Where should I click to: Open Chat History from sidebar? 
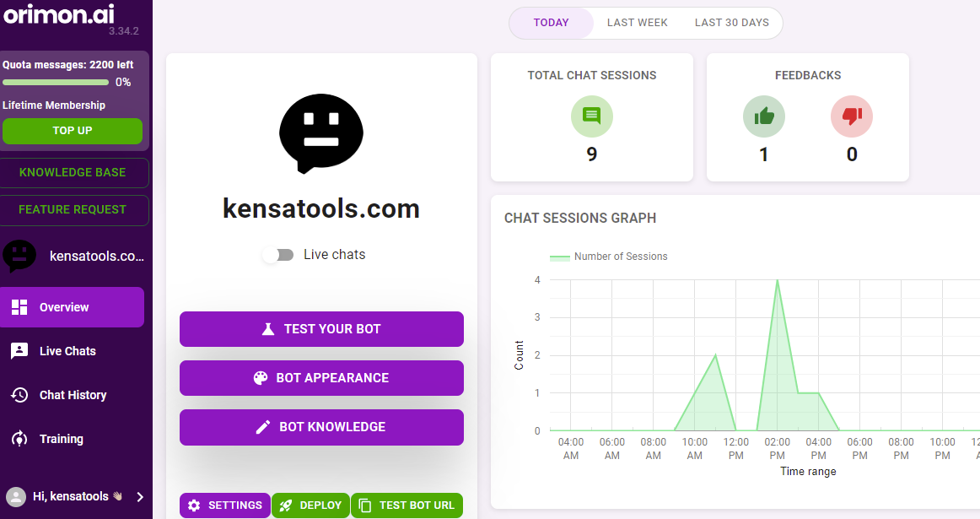coord(72,395)
